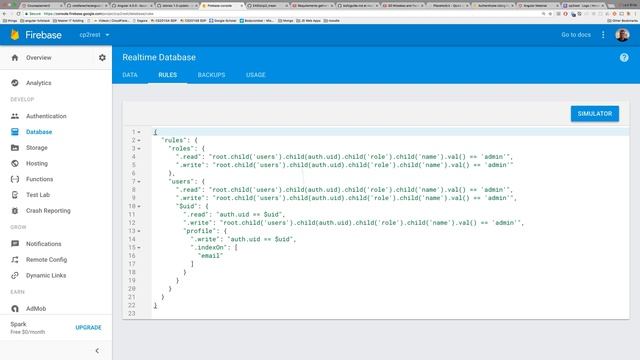The width and height of the screenshot is (640, 360).
Task: Switch to the BACKUPS tab
Action: pos(211,75)
